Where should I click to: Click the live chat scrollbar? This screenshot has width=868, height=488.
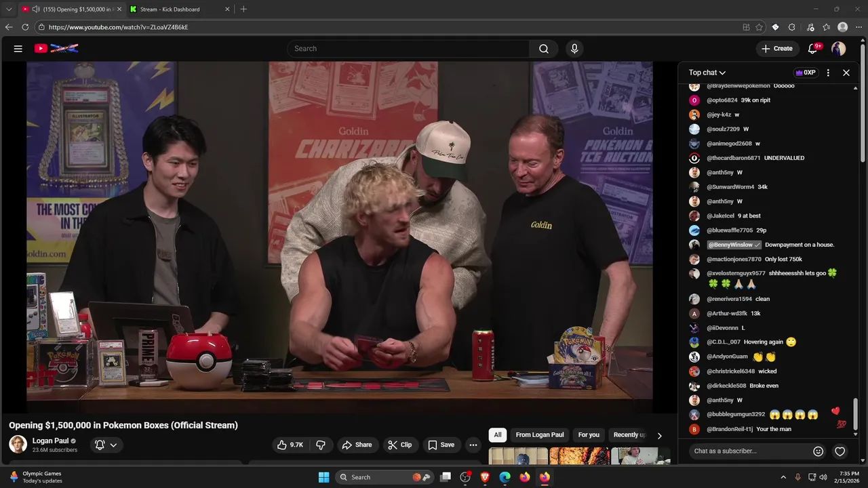[856, 413]
